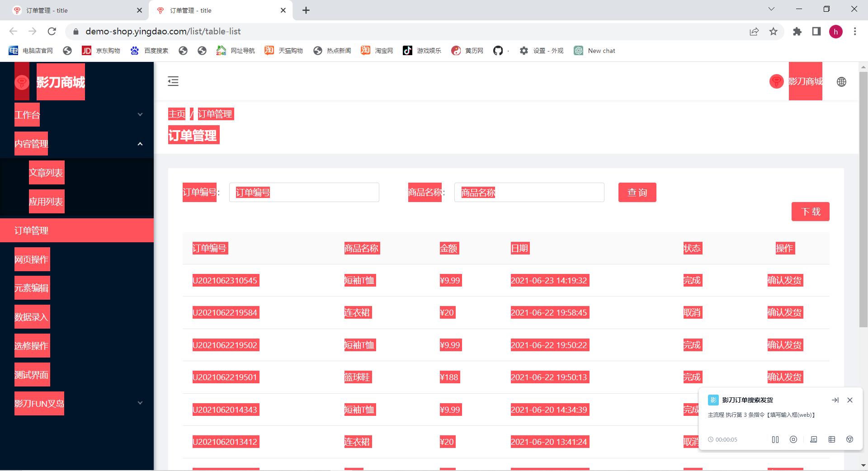Stop the running RPA flow
The image size is (868, 471).
click(793, 439)
